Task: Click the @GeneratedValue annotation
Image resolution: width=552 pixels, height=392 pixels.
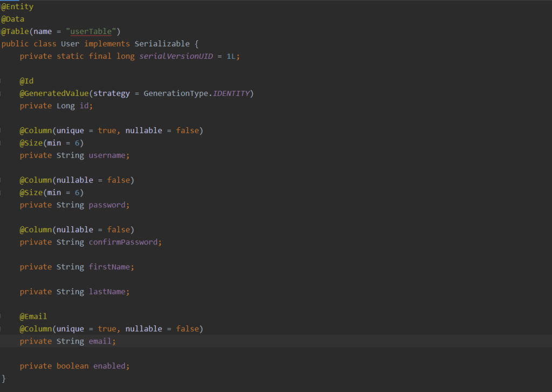Action: click(x=54, y=93)
